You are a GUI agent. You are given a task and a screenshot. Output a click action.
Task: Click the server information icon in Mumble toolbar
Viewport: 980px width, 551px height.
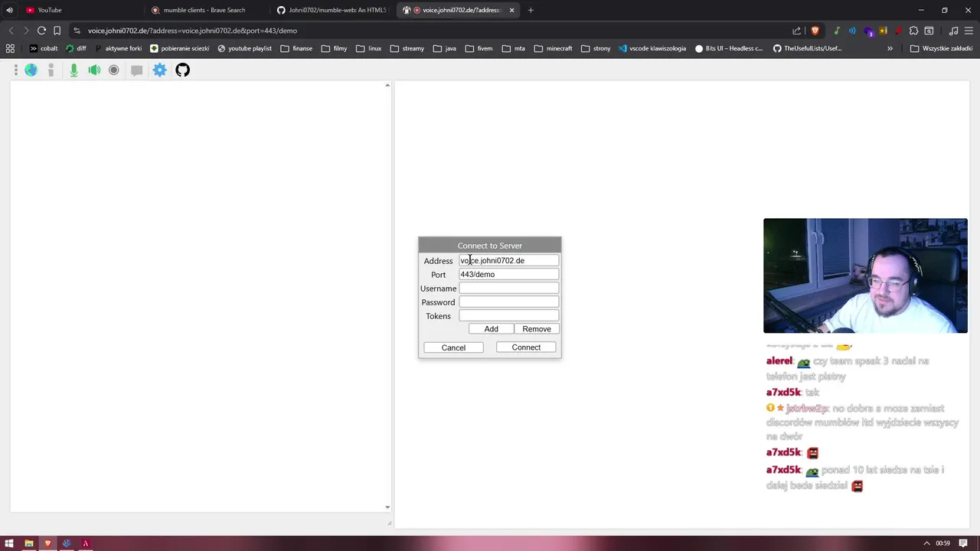pos(51,70)
